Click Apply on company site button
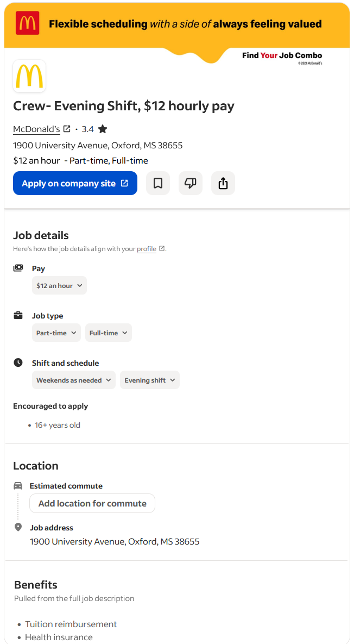Viewport: 354px width, 644px height. pyautogui.click(x=75, y=183)
